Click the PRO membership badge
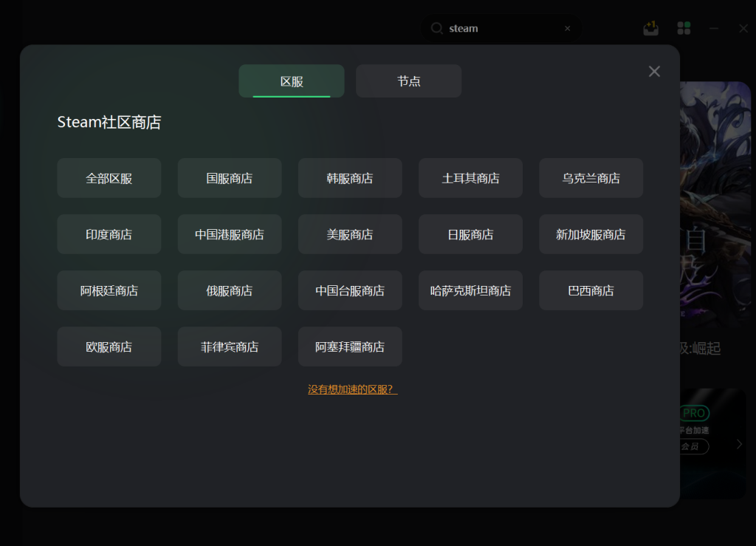This screenshot has height=546, width=756. (x=694, y=413)
